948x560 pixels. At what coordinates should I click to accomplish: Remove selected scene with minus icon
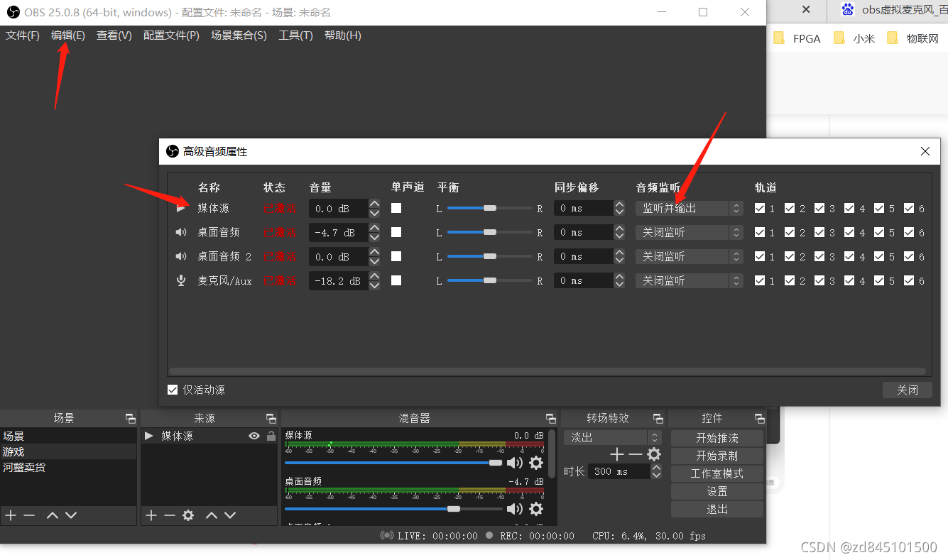pyautogui.click(x=29, y=515)
